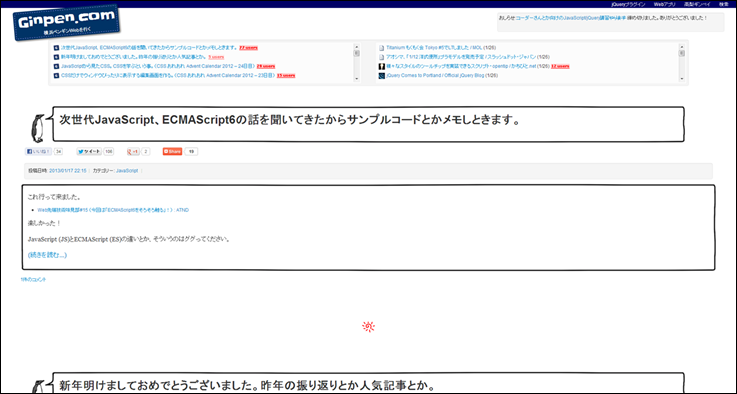The width and height of the screenshot is (737, 394).
Task: Open the Advent Calendar 23日目 post link
Action: pos(168,75)
